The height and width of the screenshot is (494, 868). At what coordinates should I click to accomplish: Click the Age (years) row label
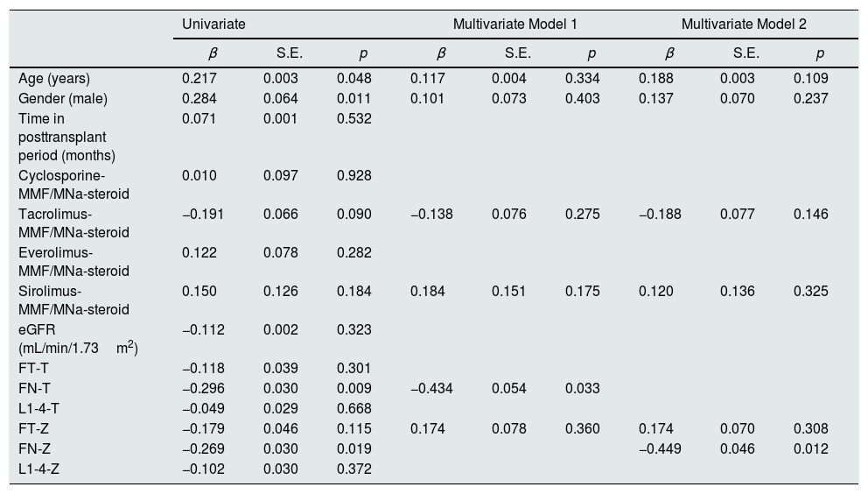click(53, 79)
